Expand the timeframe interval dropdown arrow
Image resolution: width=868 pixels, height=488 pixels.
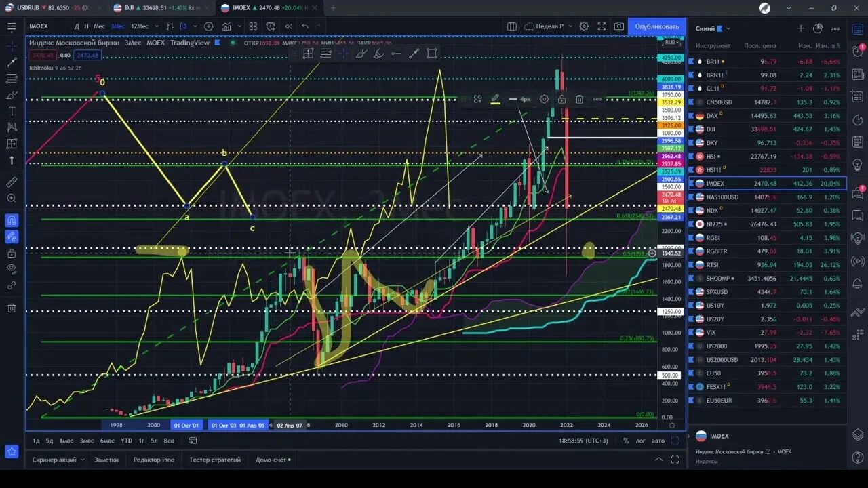(156, 26)
